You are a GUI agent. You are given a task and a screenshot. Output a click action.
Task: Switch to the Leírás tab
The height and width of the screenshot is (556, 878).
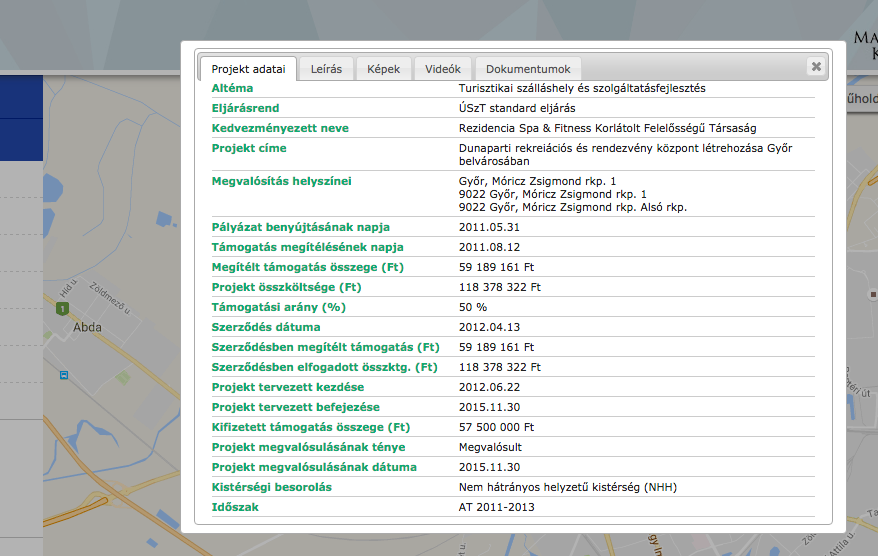326,69
